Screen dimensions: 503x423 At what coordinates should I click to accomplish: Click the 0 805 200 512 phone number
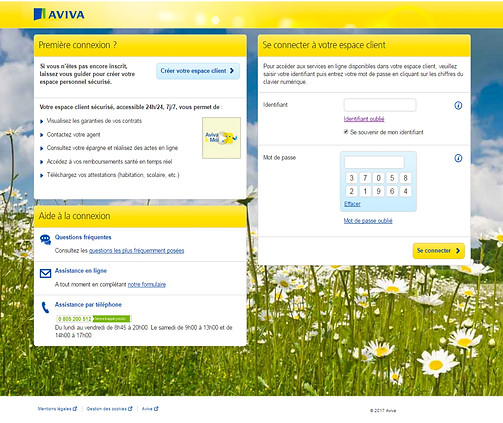[x=75, y=319]
